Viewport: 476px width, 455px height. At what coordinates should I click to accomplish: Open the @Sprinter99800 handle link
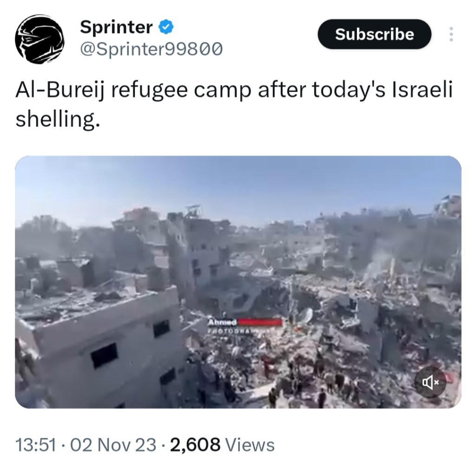coord(151,49)
